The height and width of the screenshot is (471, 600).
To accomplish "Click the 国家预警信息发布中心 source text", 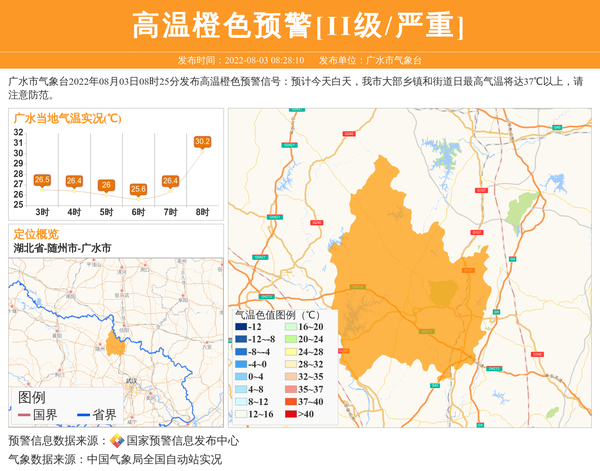I will [182, 441].
